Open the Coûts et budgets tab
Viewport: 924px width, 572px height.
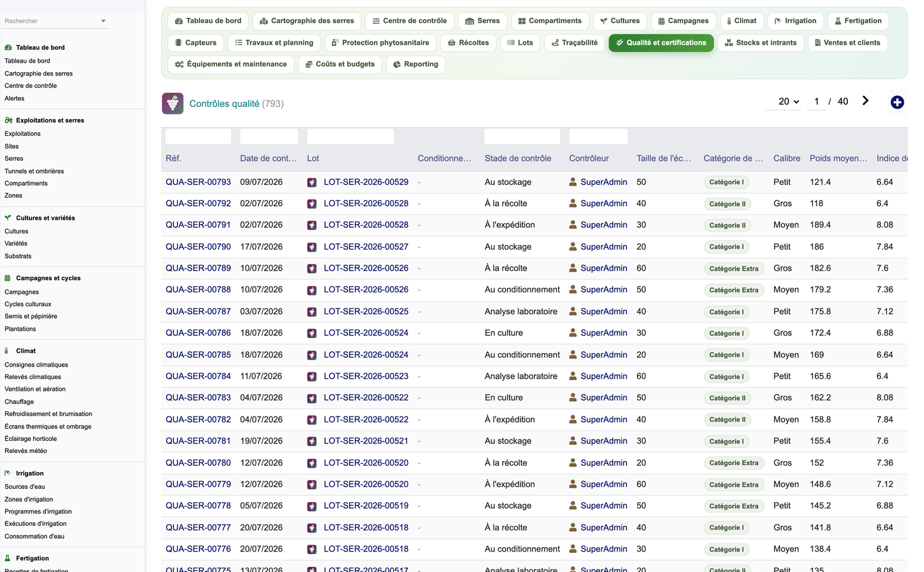[x=340, y=65]
